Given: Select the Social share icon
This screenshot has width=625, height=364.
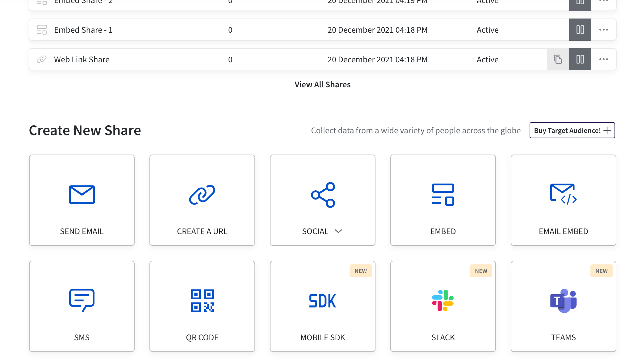Looking at the screenshot, I should point(323,195).
